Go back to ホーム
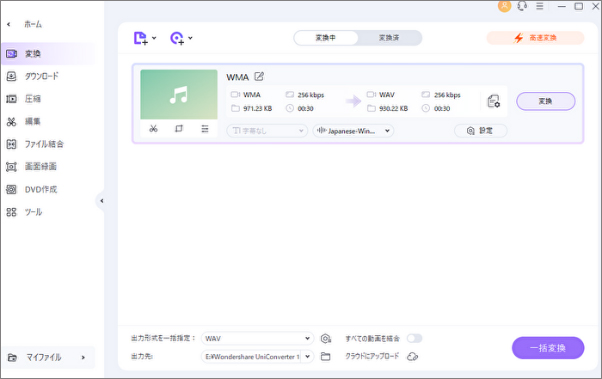This screenshot has width=602, height=379. click(33, 24)
